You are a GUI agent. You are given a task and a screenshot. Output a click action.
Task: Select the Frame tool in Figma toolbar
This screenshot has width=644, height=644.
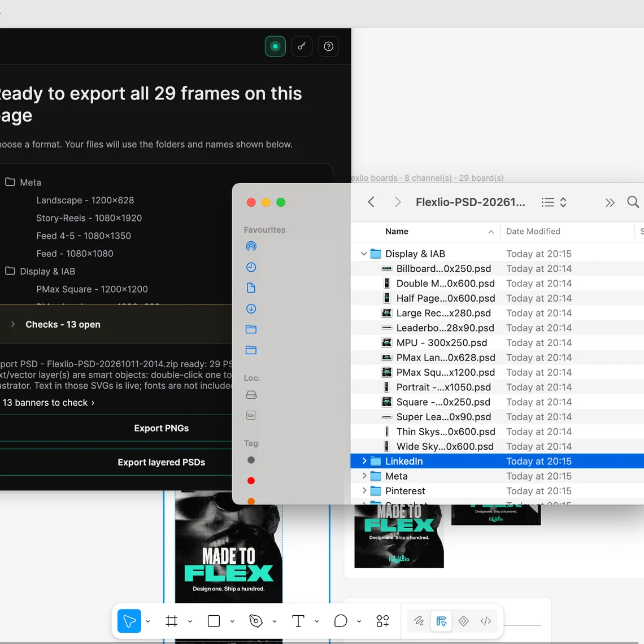coord(172,621)
